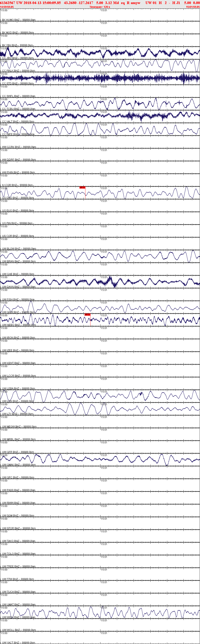Click the end time 15:01:59.85 label

point(193,7)
